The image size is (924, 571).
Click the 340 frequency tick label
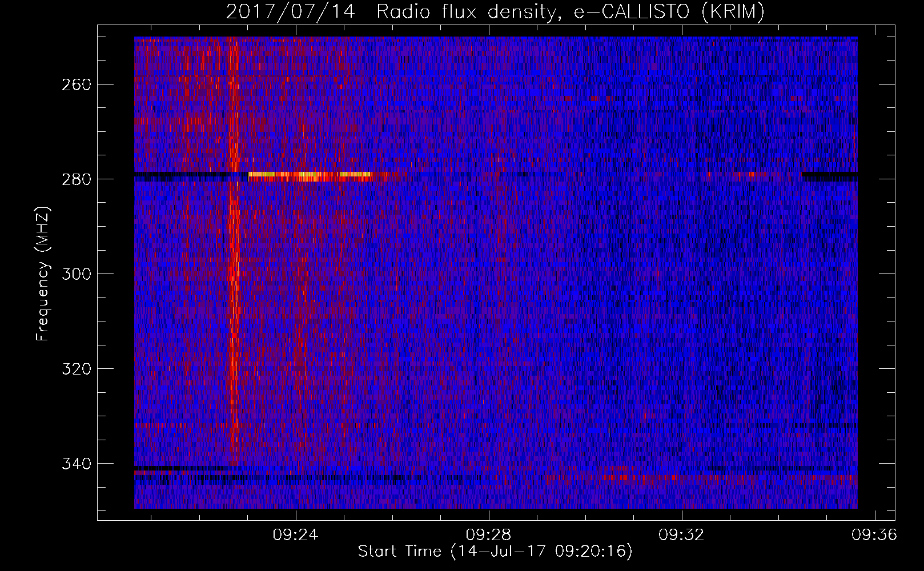coord(76,464)
